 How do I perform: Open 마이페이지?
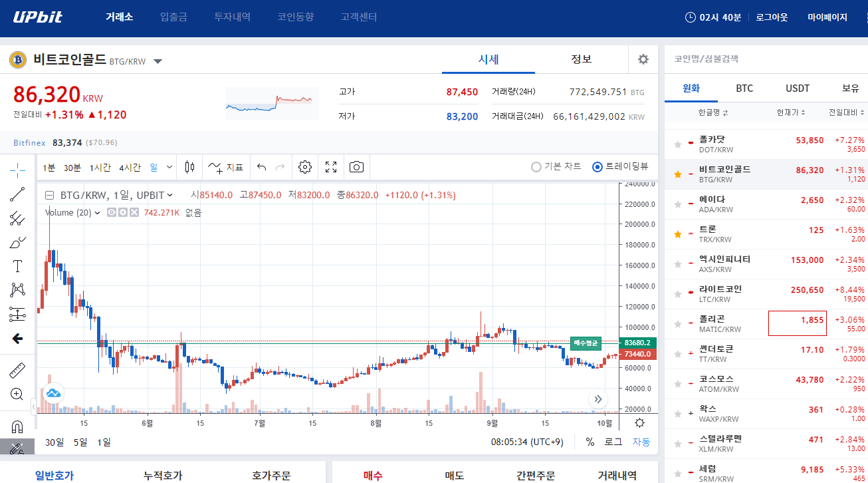click(827, 17)
